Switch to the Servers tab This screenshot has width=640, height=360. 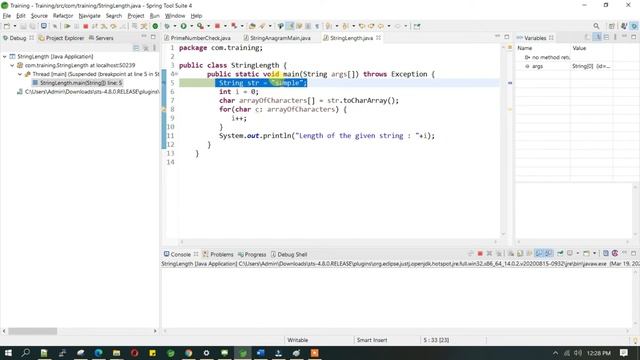[101, 38]
